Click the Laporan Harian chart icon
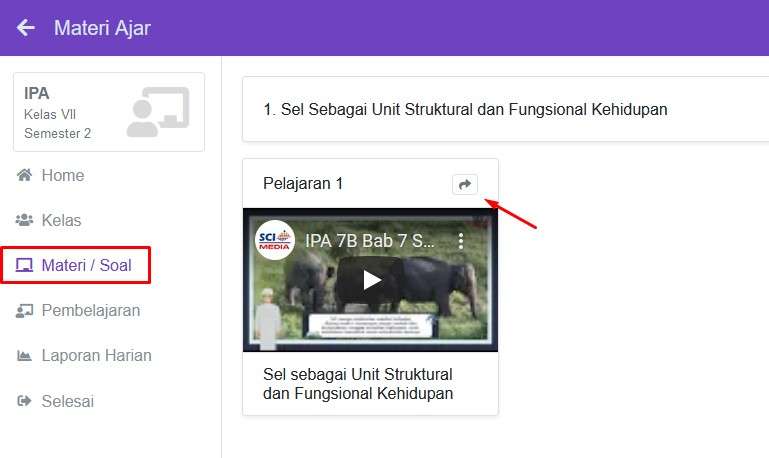Screen dimensions: 769x458 25,356
